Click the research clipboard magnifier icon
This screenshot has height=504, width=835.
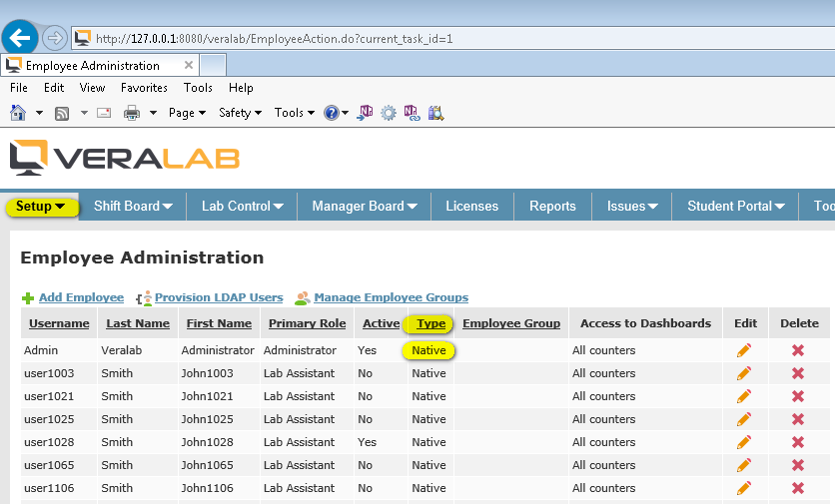point(435,113)
